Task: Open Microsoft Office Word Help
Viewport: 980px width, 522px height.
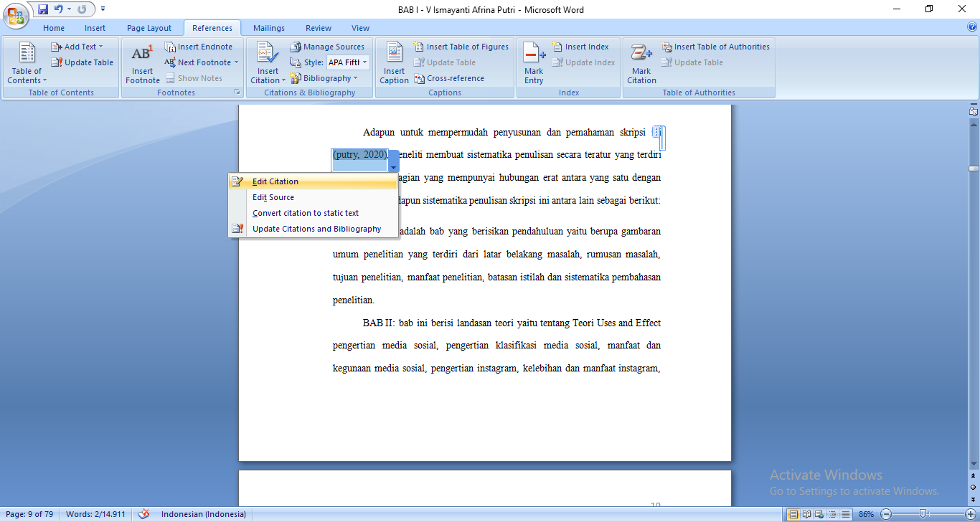Action: (971, 27)
